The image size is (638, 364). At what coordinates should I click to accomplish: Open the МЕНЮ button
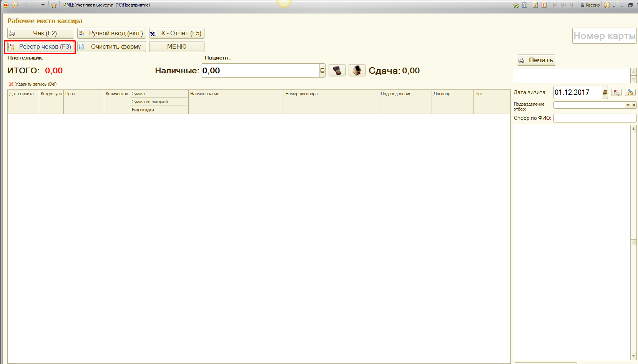[x=176, y=47]
